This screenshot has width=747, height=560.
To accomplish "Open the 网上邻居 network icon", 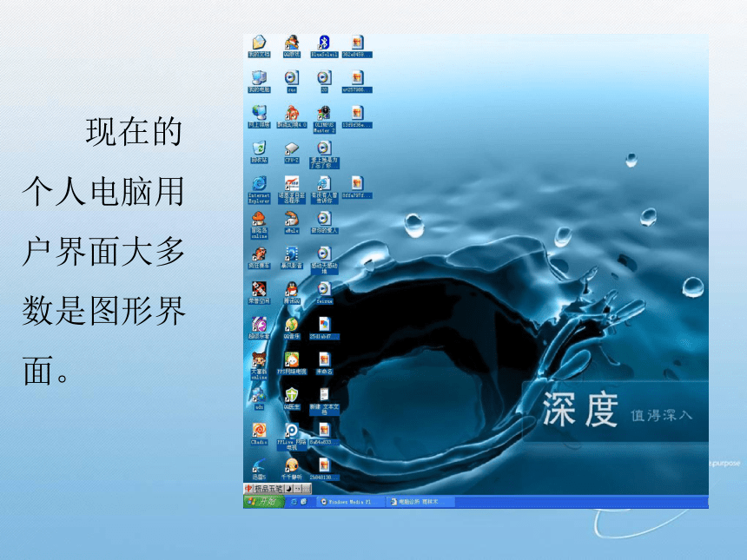I will tap(259, 116).
